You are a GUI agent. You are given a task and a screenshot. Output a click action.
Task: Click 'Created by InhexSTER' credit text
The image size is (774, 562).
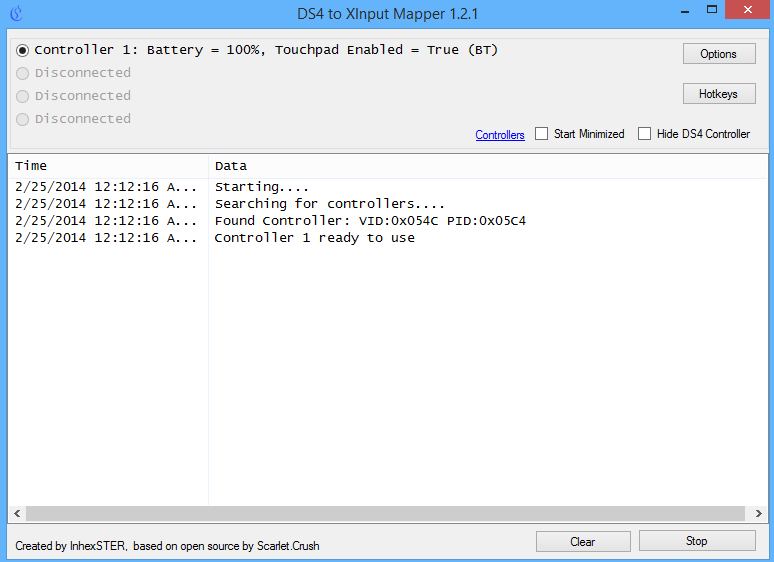click(x=167, y=546)
